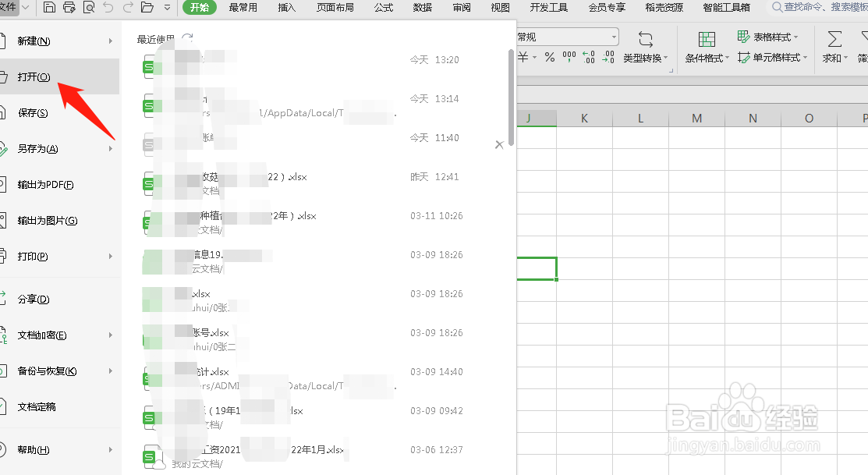Click the Print icon in quick access toolbar
The image size is (868, 475).
(69, 7)
